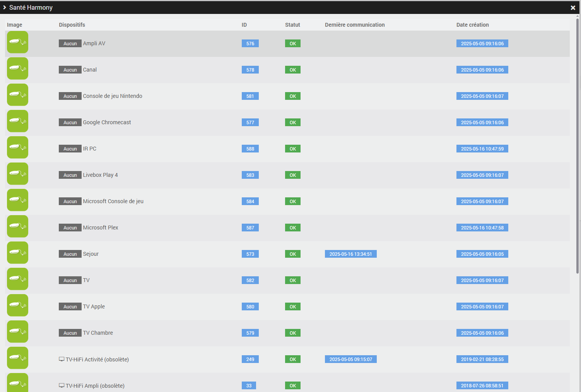Image resolution: width=581 pixels, height=392 pixels.
Task: Click the device image for TV Apple
Action: tap(17, 305)
